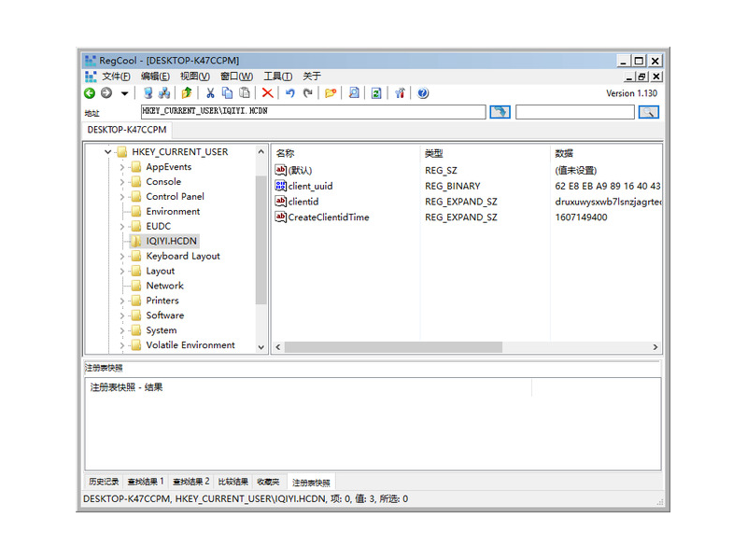Click the tools settings icon
This screenshot has height=560, width=747.
click(x=400, y=93)
